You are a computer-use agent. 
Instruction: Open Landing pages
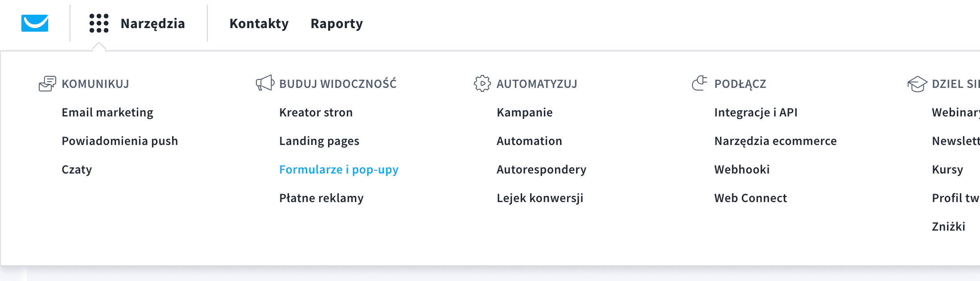(x=319, y=141)
